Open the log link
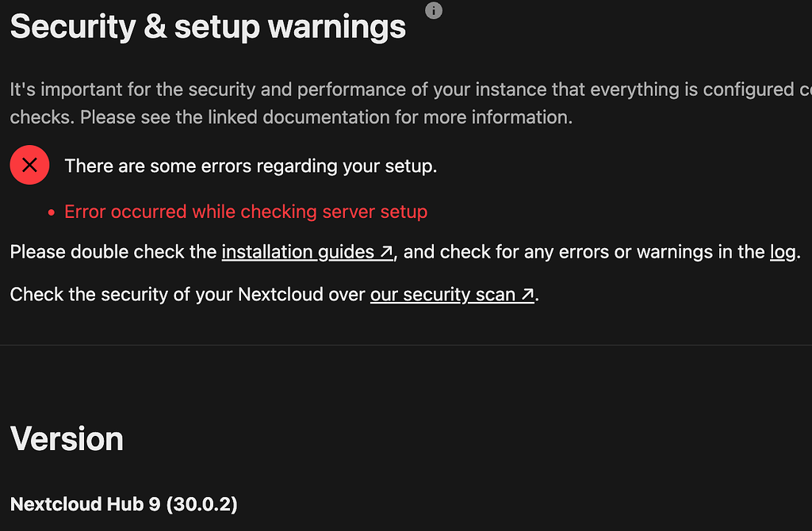Viewport: 812px width, 531px height. [783, 252]
